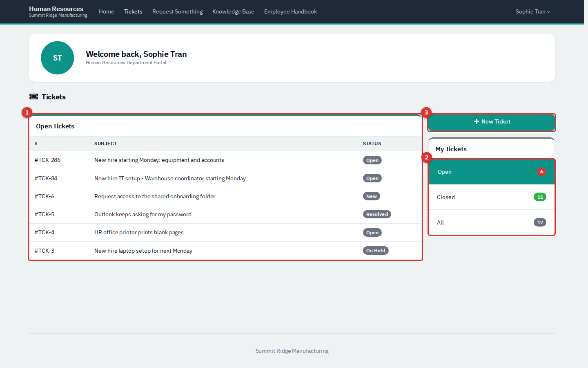The height and width of the screenshot is (368, 588).
Task: Open ticket #TCK-4
Action: (44, 232)
